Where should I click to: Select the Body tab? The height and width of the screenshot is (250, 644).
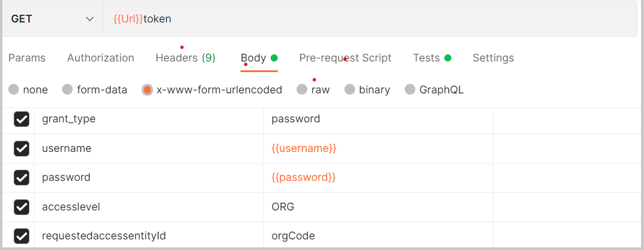click(x=253, y=58)
